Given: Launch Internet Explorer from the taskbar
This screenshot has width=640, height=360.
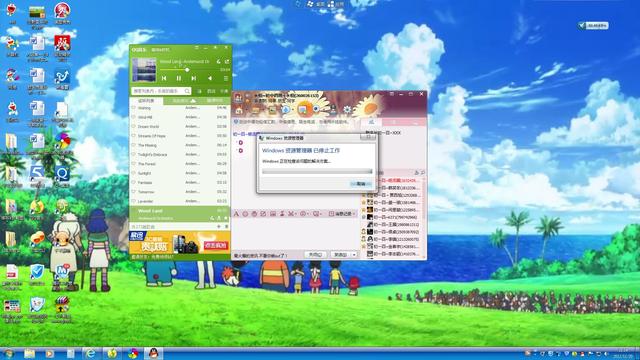Looking at the screenshot, I should (90, 353).
